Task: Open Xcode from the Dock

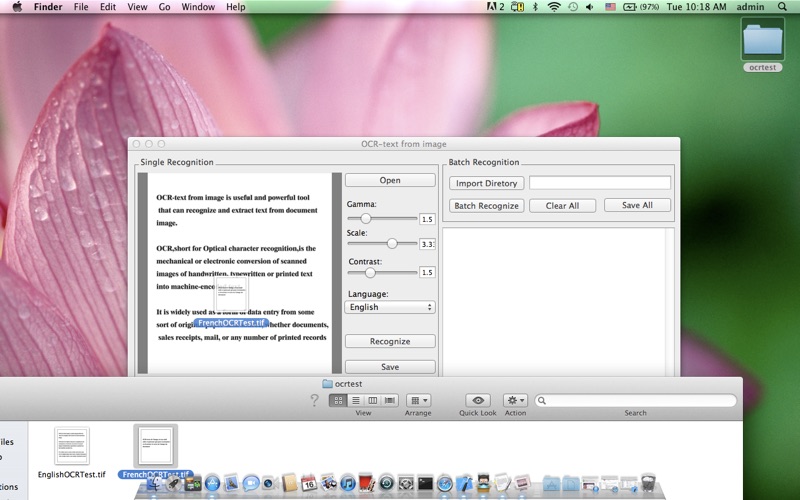Action: [x=464, y=483]
